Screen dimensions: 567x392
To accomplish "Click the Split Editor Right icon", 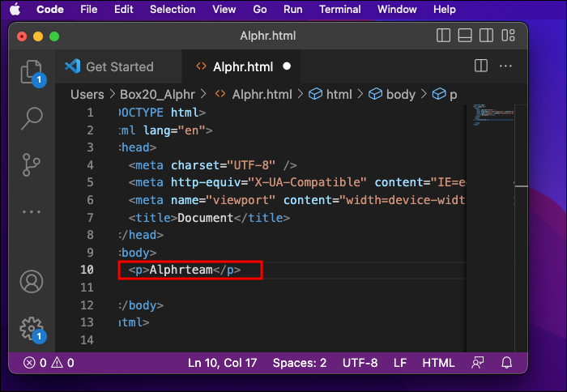I will pyautogui.click(x=480, y=66).
